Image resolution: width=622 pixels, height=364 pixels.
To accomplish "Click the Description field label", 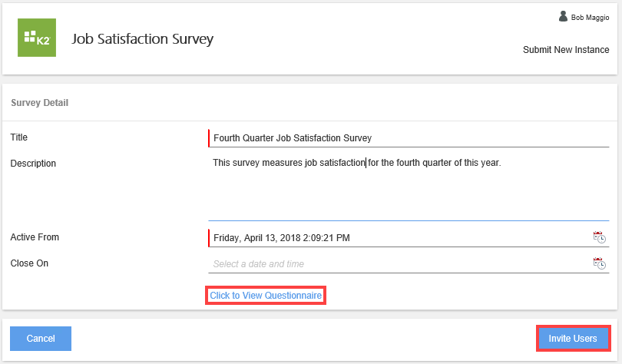I will tap(33, 163).
